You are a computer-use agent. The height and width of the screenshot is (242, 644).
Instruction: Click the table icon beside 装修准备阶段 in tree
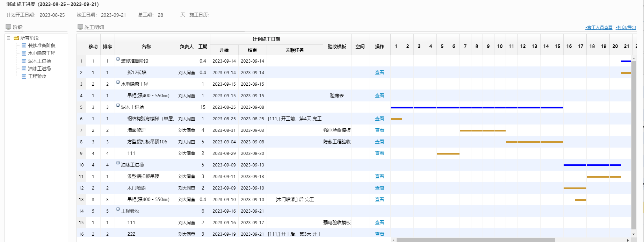(x=24, y=45)
